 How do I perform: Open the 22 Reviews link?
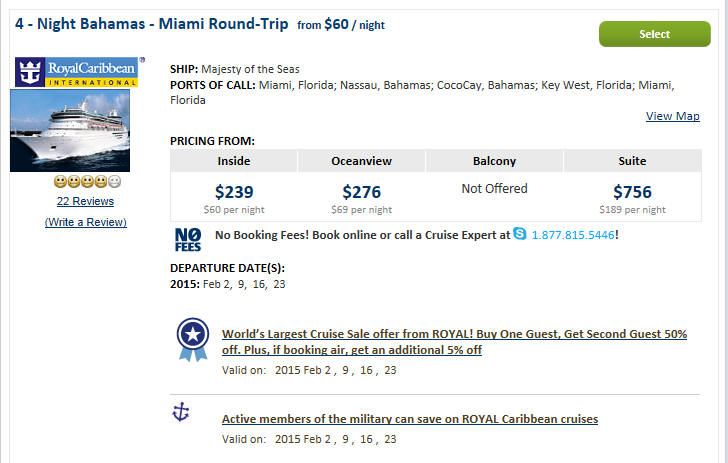click(x=85, y=201)
